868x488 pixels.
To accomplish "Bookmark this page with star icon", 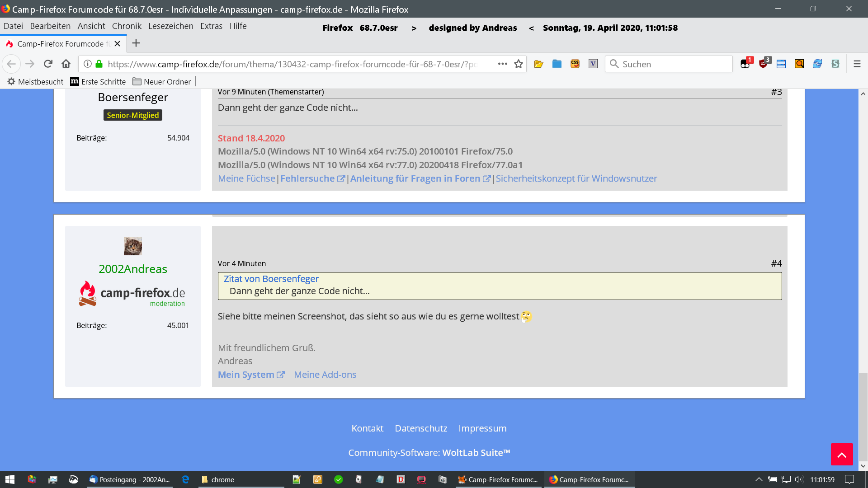I will [x=519, y=64].
